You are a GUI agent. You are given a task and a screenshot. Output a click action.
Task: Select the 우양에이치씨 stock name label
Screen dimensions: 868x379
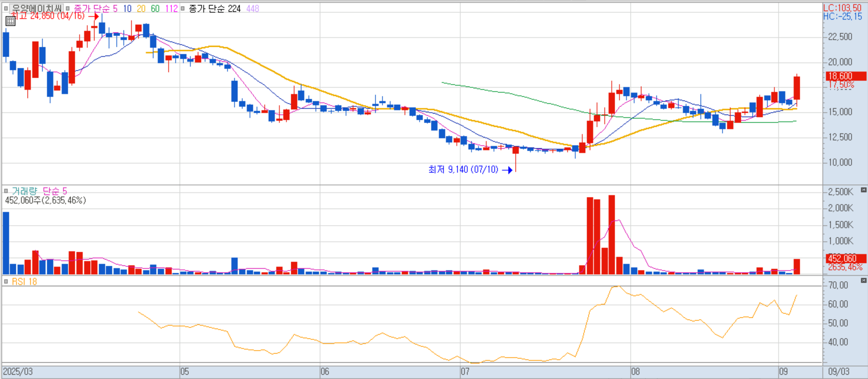[x=37, y=8]
